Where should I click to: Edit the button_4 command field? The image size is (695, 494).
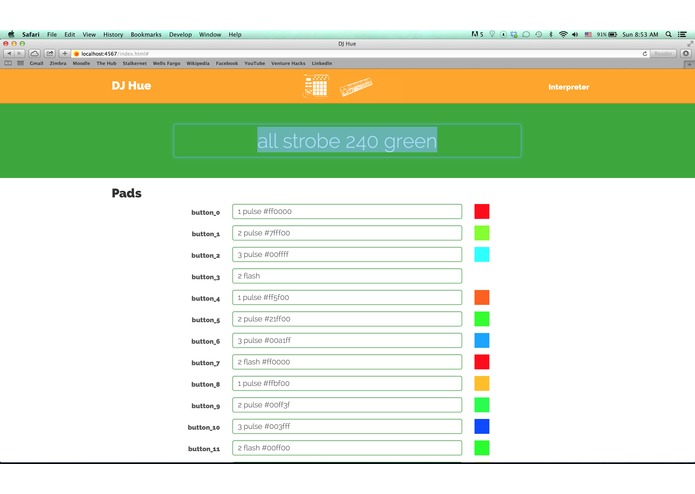(347, 297)
